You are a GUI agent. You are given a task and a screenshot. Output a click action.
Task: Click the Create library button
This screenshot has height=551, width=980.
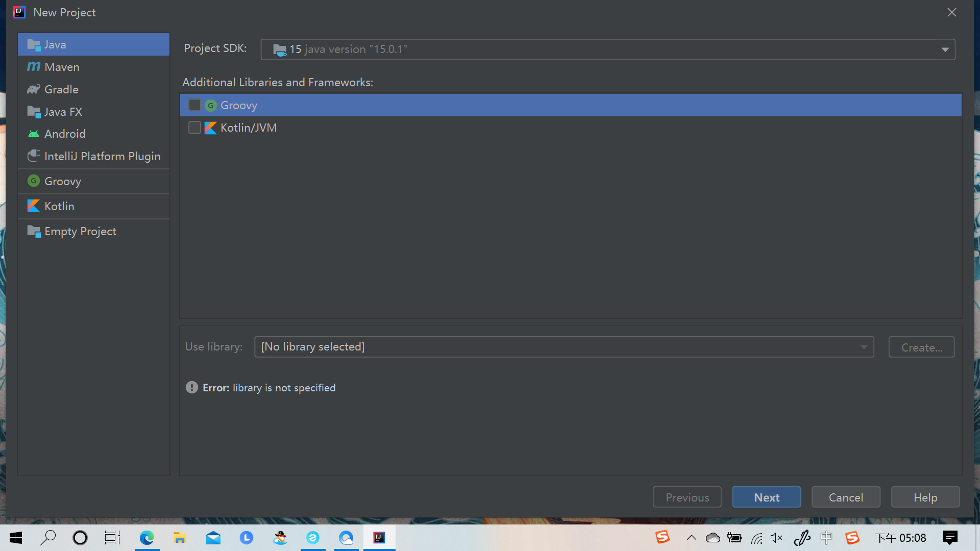(921, 346)
